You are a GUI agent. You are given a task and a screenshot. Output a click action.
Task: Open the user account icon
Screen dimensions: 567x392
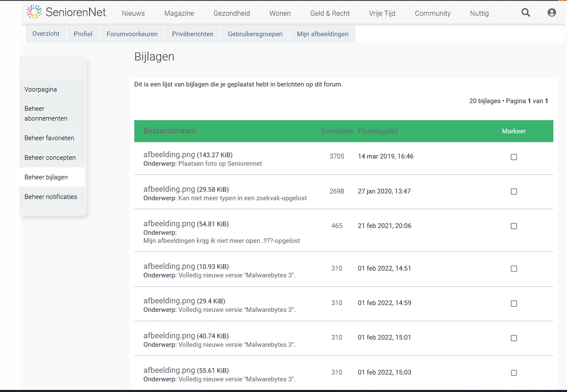[552, 13]
